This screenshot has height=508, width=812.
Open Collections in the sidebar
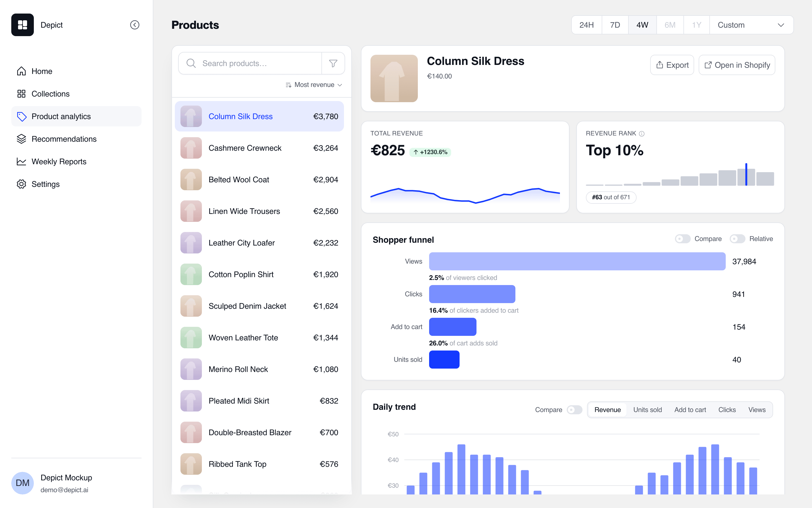pos(76,94)
